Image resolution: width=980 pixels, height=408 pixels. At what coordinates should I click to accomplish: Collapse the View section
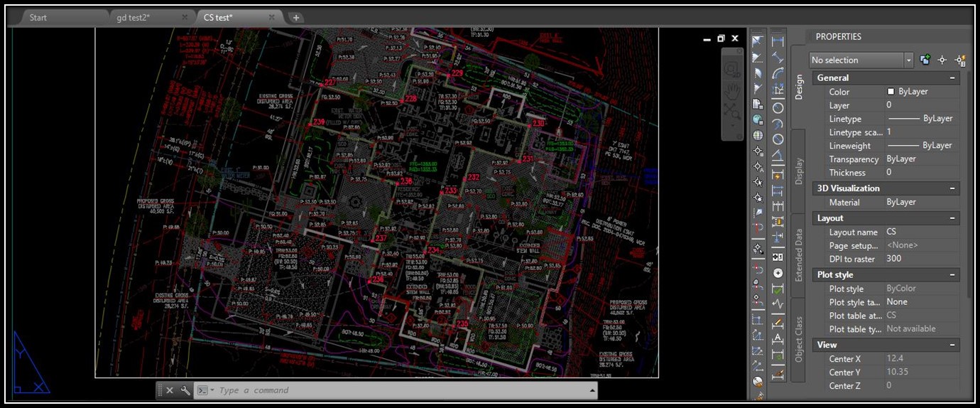pos(952,345)
